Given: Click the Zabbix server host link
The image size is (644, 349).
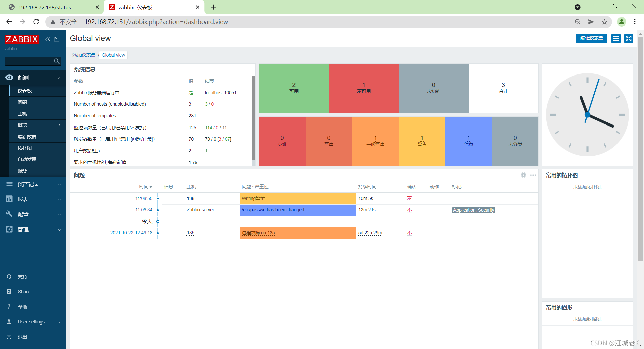Looking at the screenshot, I should [200, 210].
